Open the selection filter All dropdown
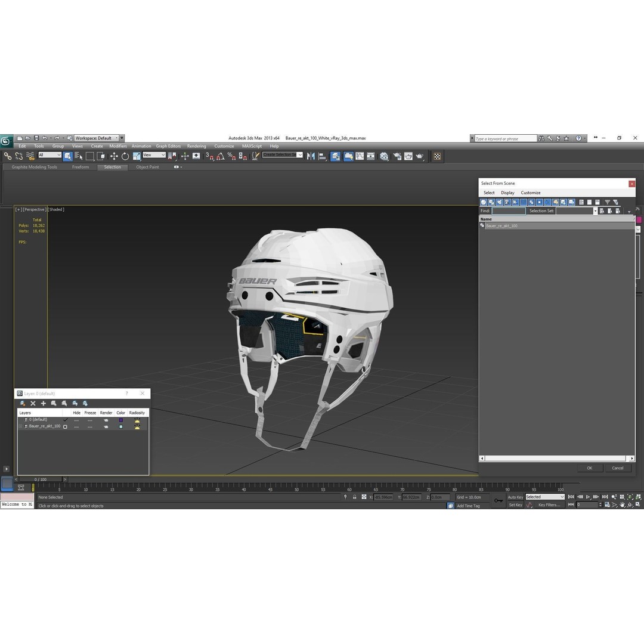 tap(49, 155)
